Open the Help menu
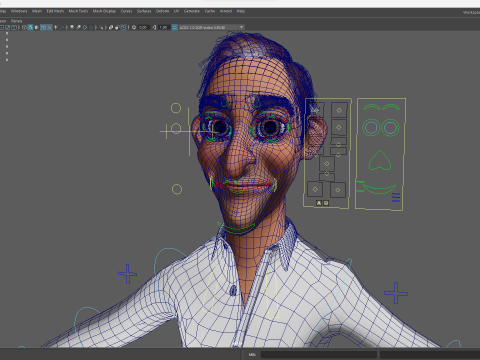The height and width of the screenshot is (360, 480). [x=241, y=11]
